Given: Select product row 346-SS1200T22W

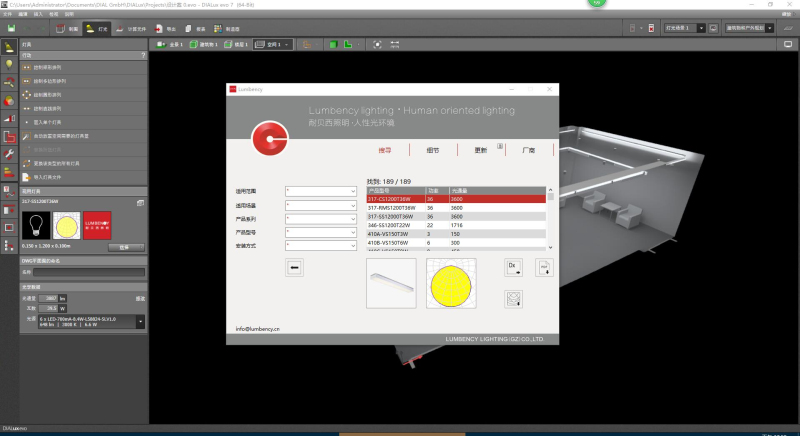Looking at the screenshot, I should pos(456,225).
